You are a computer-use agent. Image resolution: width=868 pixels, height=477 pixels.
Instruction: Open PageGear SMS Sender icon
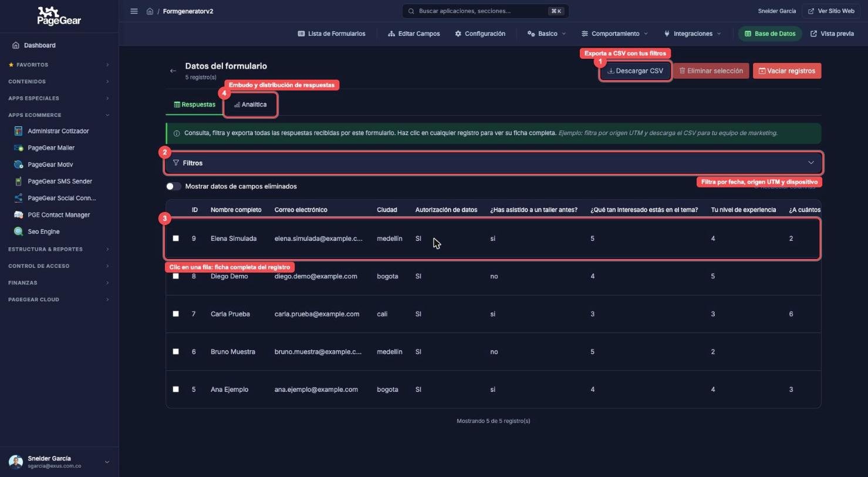(18, 182)
